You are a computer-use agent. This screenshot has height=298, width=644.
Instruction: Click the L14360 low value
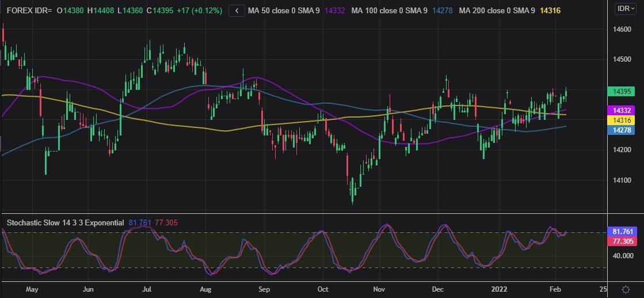(x=130, y=11)
